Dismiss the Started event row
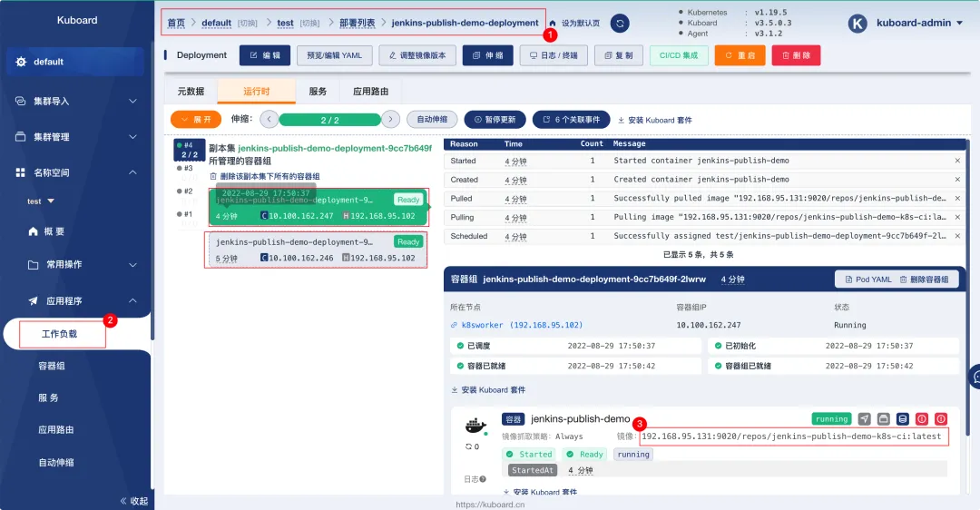Image resolution: width=980 pixels, height=510 pixels. (957, 161)
